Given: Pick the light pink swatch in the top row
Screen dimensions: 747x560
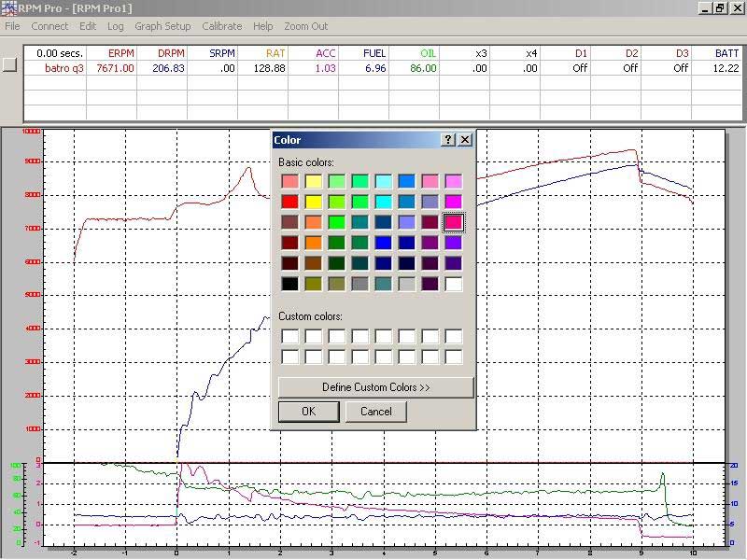Looking at the screenshot, I should [x=430, y=181].
